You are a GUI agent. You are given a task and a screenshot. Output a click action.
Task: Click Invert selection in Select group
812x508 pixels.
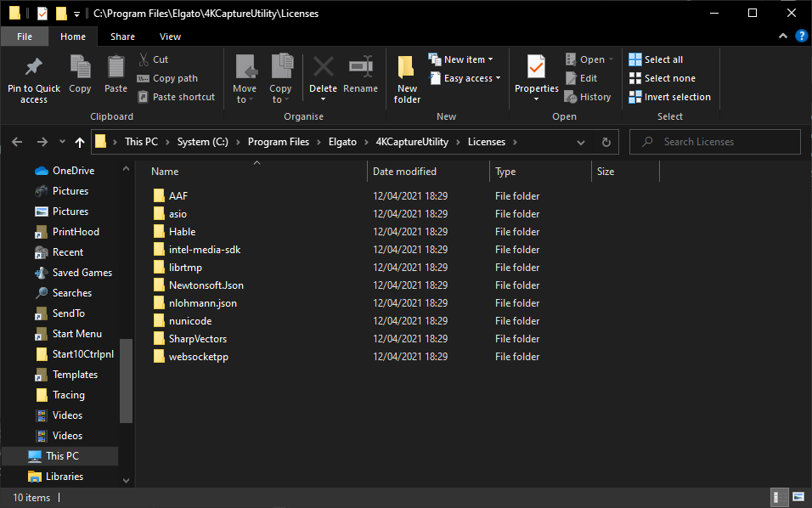click(669, 97)
